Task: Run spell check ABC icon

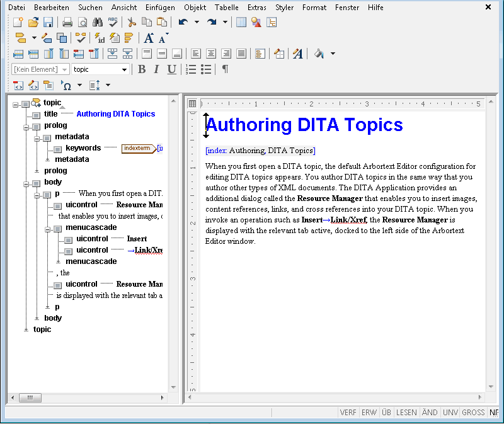Action: click(113, 22)
